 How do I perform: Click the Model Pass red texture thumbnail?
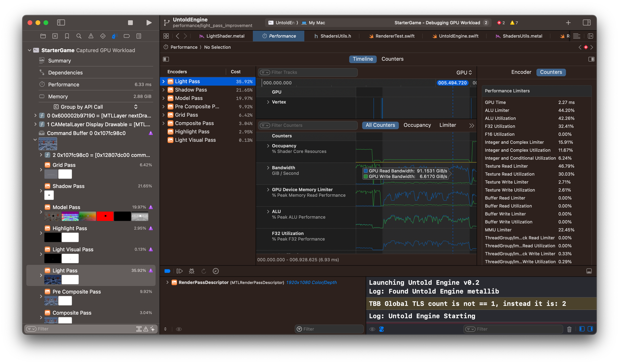(105, 216)
